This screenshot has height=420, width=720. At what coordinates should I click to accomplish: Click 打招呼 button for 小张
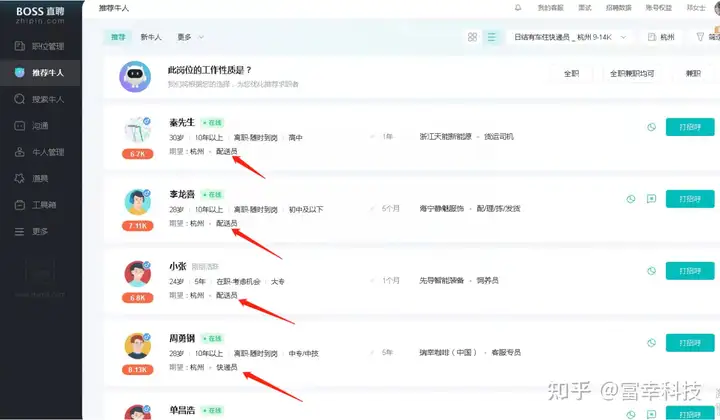(690, 271)
